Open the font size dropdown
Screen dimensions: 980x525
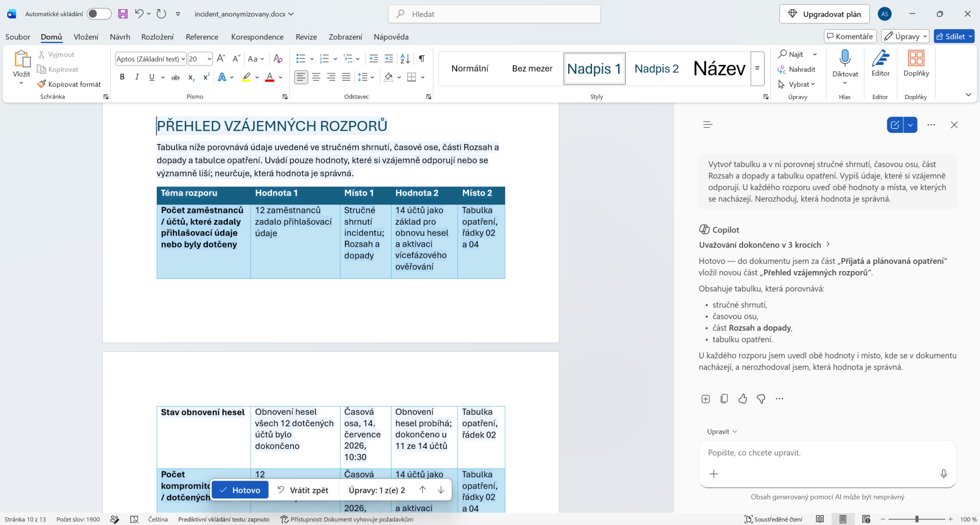pos(209,59)
